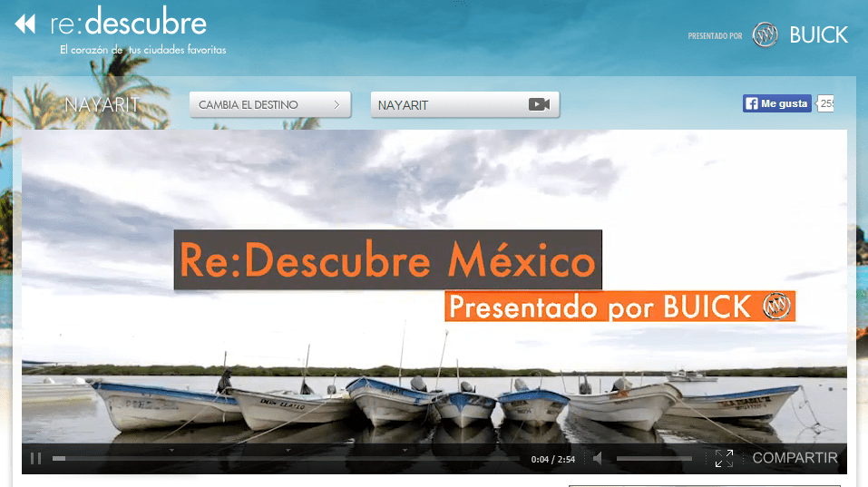Click the chevron arrow on Cambia el Destino

(x=337, y=105)
